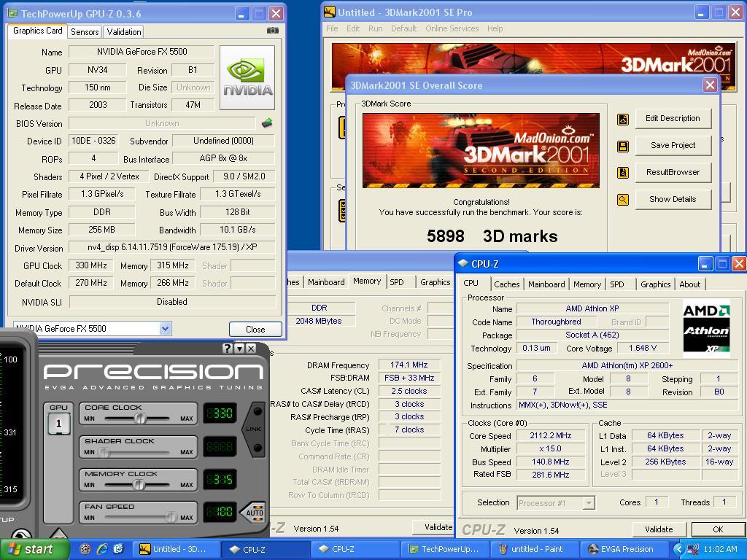
Task: Click the 3DMark2001 Second Edition banner image
Action: tap(481, 150)
